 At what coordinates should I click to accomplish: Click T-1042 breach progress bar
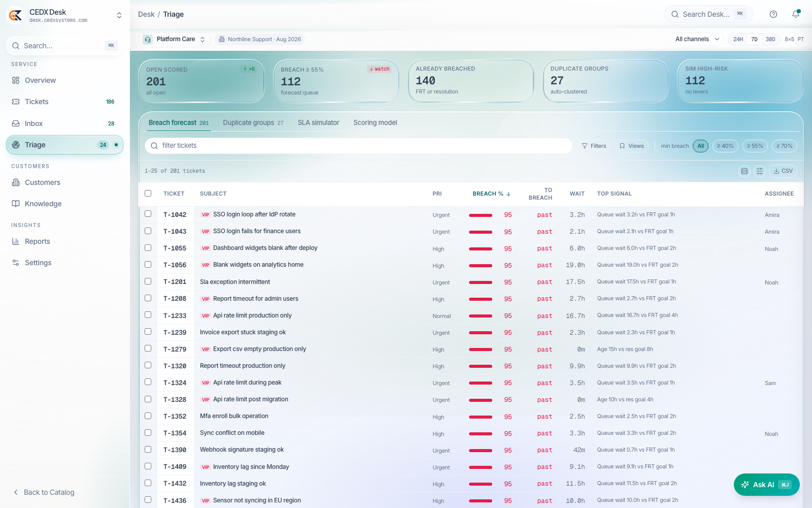pyautogui.click(x=481, y=215)
